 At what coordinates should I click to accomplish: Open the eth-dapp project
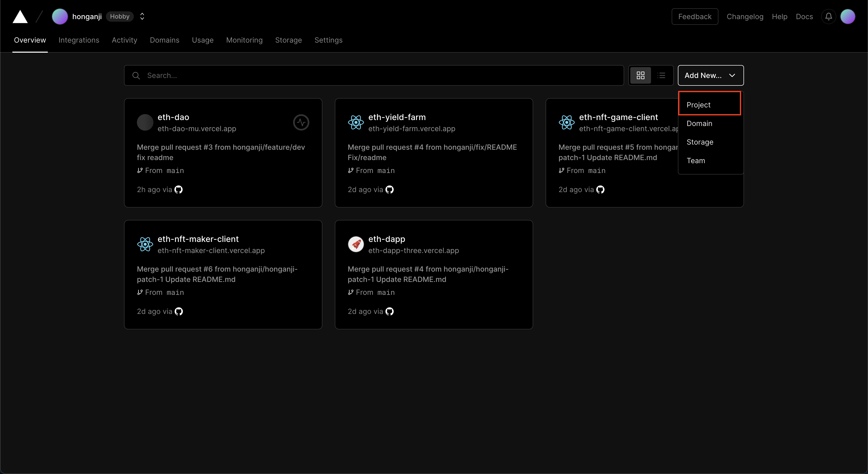(387, 239)
